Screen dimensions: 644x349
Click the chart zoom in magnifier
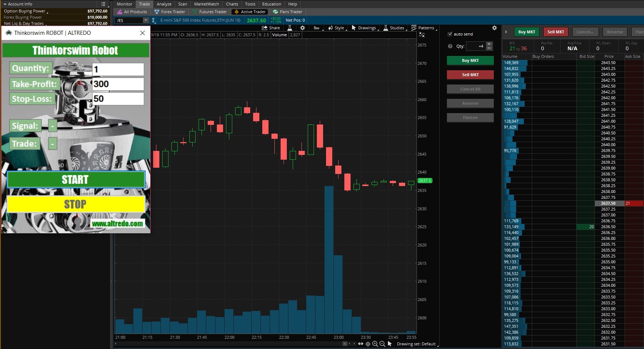tap(375, 344)
